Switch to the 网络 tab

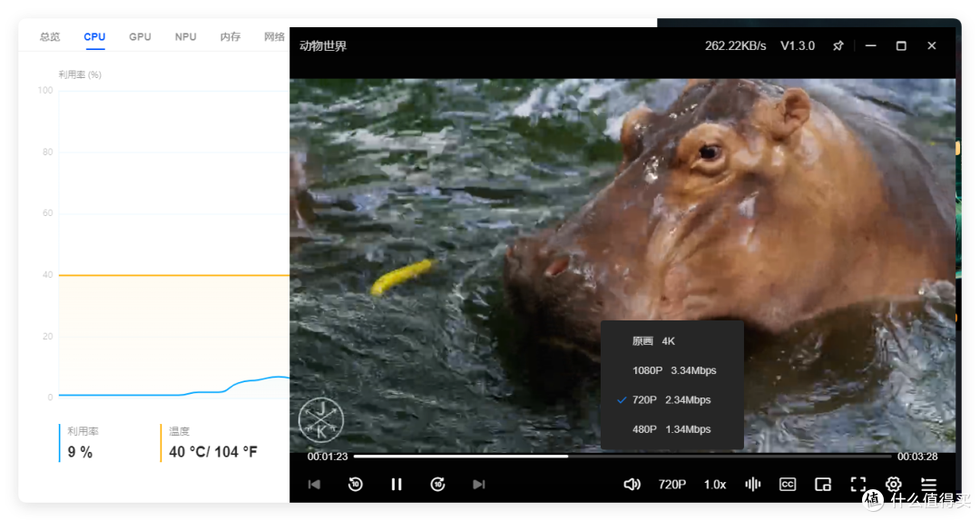[x=274, y=37]
